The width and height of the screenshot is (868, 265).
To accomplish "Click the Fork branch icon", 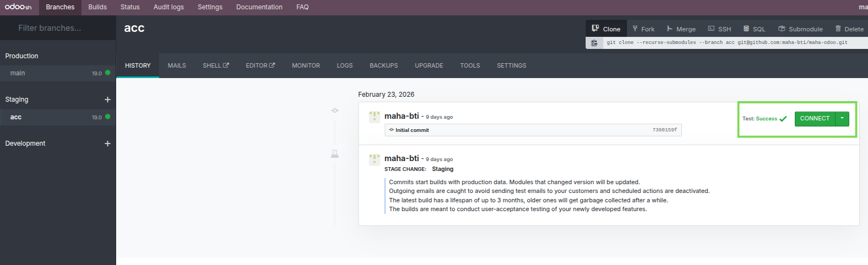I will 635,29.
